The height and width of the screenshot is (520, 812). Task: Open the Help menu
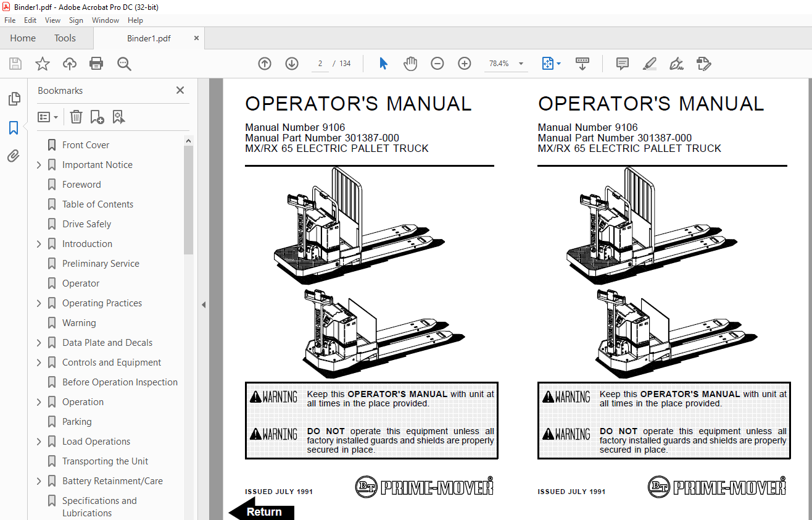click(135, 20)
